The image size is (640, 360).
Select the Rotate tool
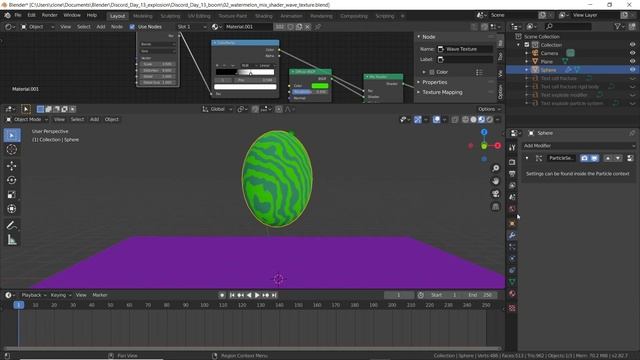click(12, 180)
